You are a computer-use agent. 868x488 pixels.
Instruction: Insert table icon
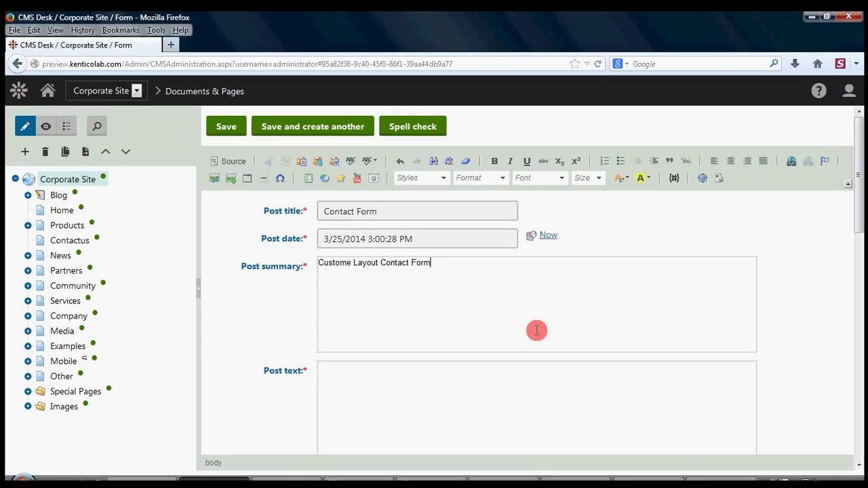click(x=247, y=178)
